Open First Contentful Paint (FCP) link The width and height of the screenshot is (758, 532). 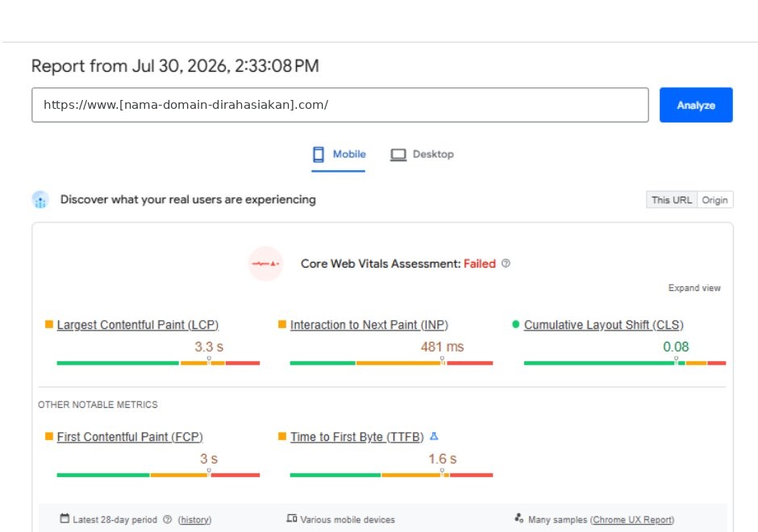point(130,437)
